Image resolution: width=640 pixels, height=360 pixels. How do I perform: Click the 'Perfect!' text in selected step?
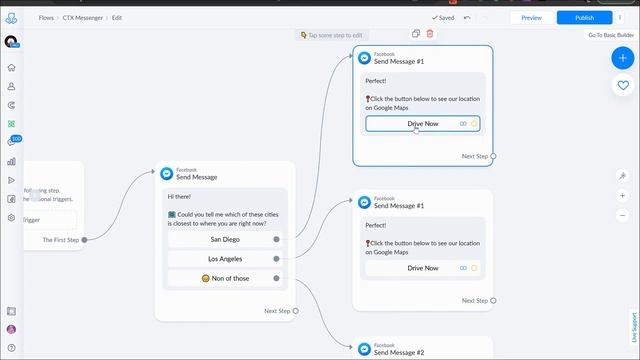coord(376,81)
